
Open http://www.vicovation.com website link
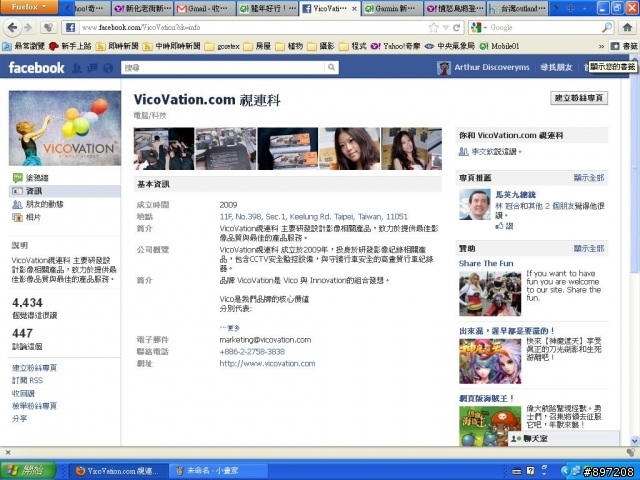[267, 364]
